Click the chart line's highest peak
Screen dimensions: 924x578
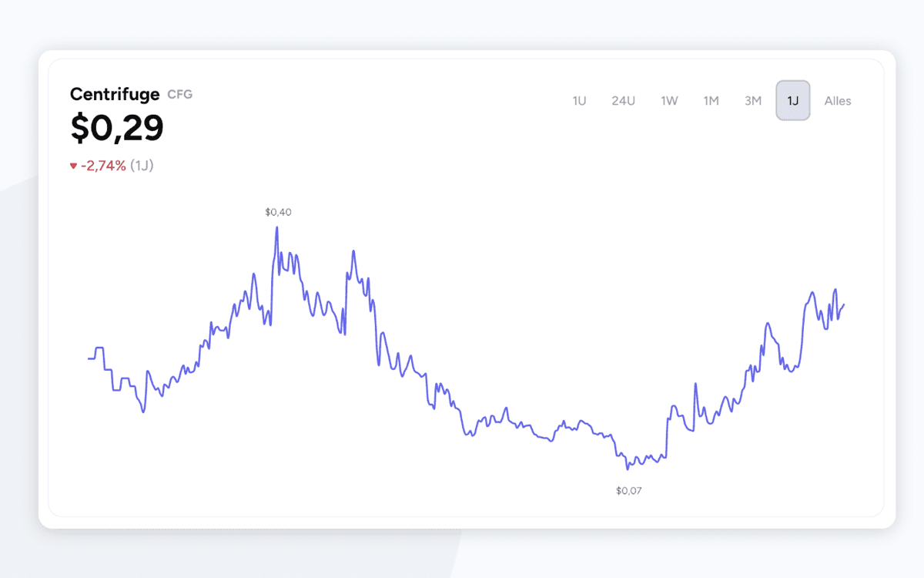click(x=276, y=228)
